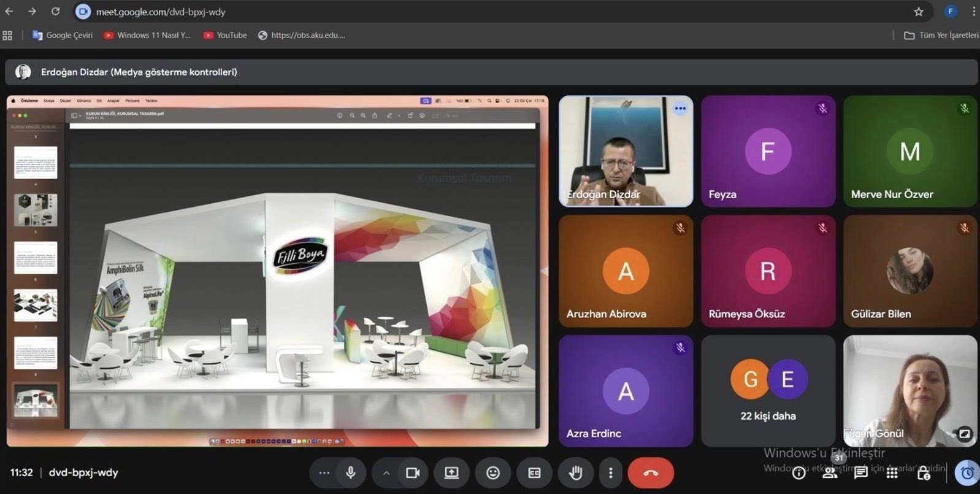Click the present screen icon
The image size is (980, 494).
(451, 473)
